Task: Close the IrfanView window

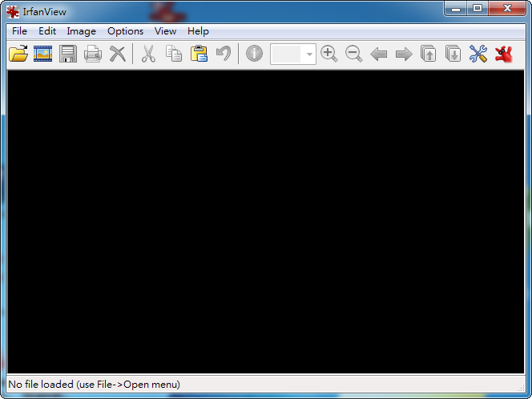Action: [x=507, y=9]
